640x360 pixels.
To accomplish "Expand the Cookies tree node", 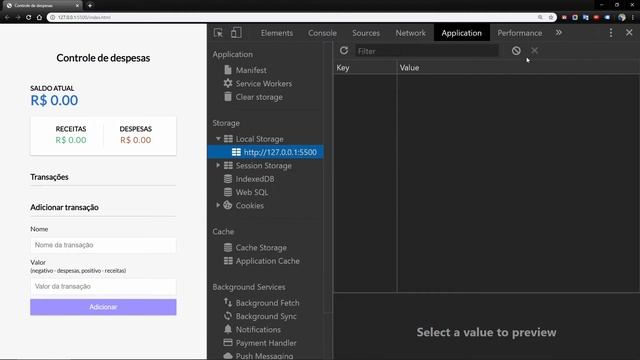I will 218,205.
